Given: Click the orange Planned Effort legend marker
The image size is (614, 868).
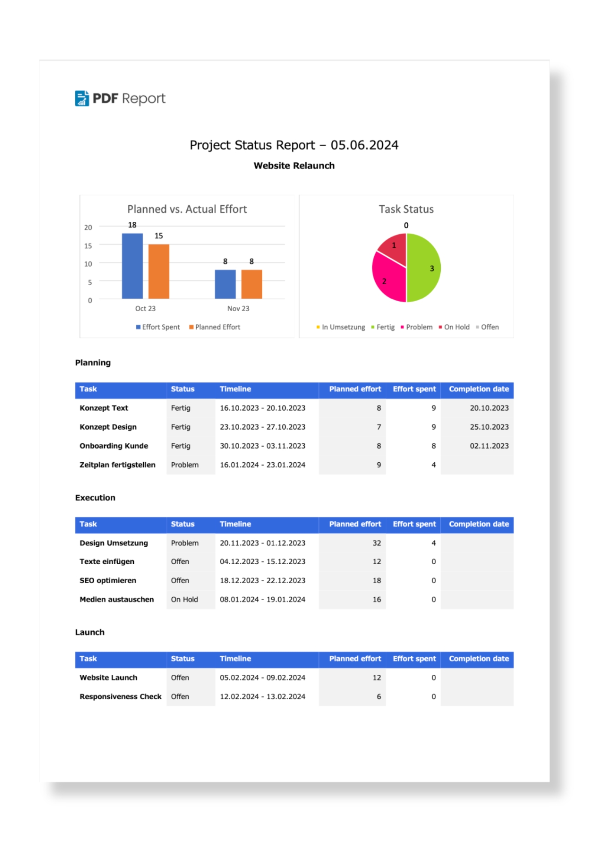Looking at the screenshot, I should tap(191, 327).
